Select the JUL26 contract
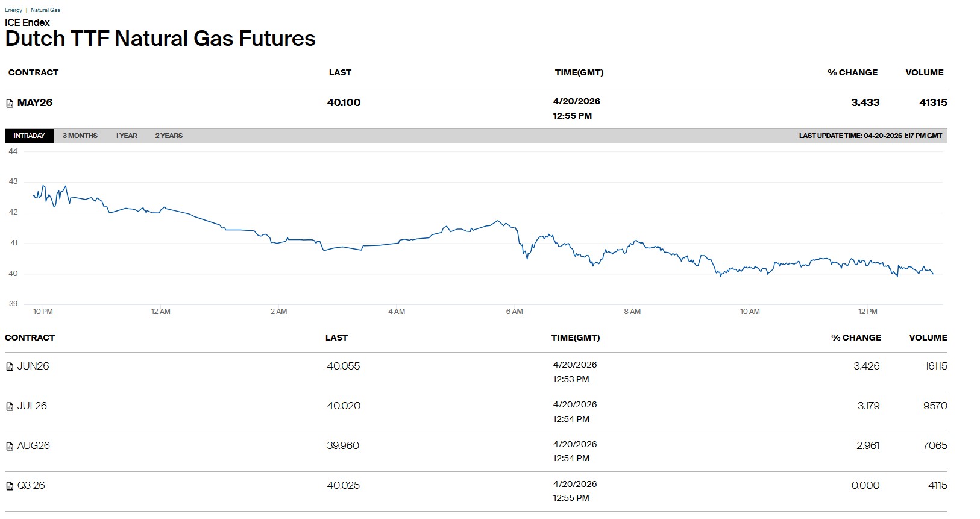980x519 pixels. (32, 406)
